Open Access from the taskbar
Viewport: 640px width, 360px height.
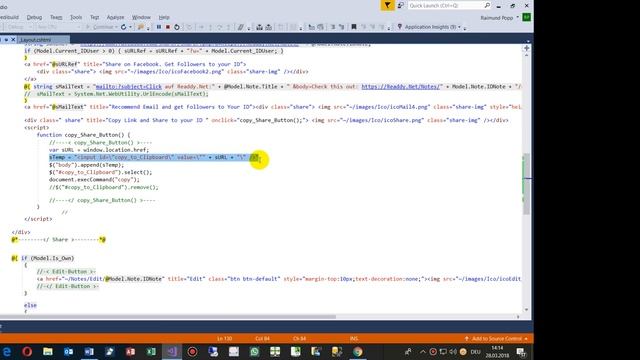[130, 351]
